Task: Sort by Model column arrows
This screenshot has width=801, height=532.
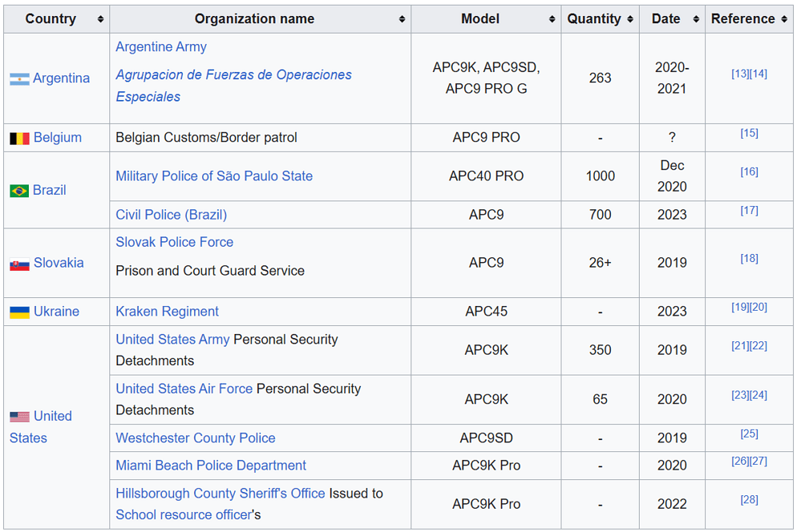Action: tap(552, 19)
